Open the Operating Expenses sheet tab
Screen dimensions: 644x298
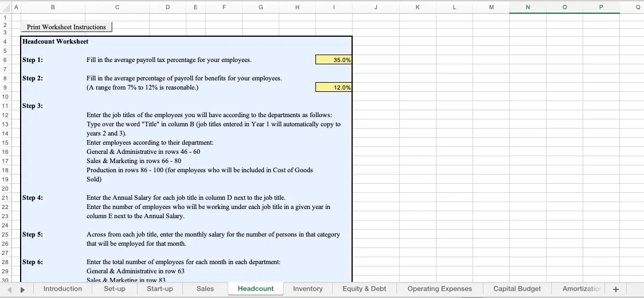click(x=440, y=289)
